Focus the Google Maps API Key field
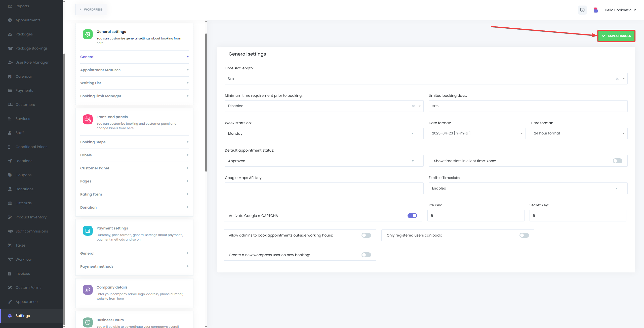Screen dimensions: 644x328 (x=324, y=188)
